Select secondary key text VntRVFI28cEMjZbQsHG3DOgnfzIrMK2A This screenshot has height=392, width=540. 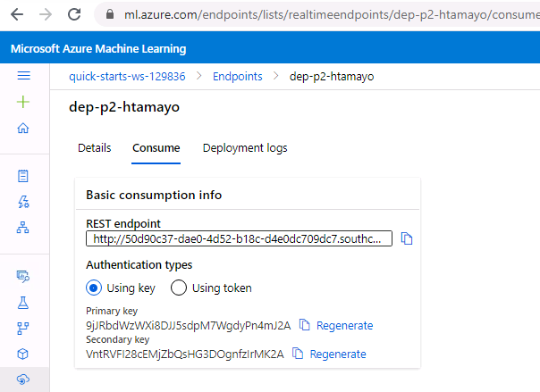[x=185, y=354]
